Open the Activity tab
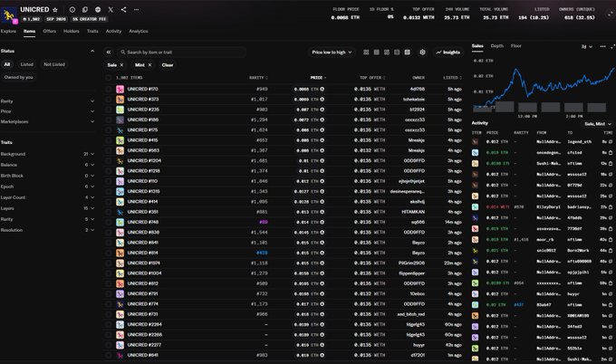 pos(113,31)
